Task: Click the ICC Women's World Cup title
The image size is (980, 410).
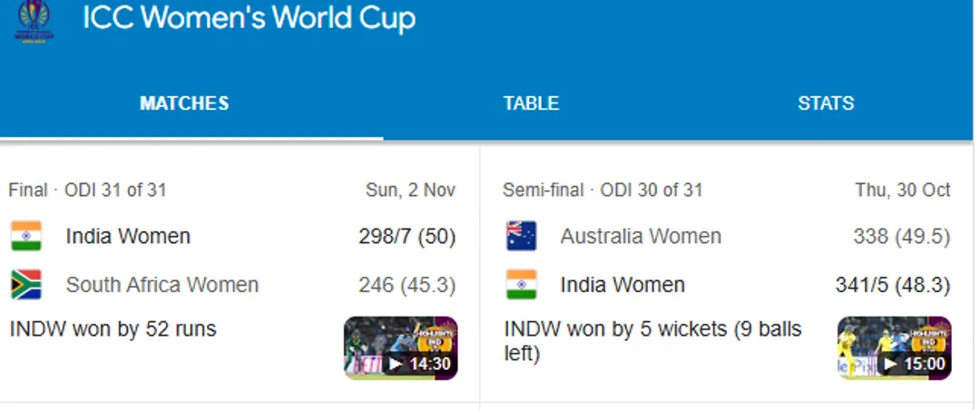Action: (249, 18)
